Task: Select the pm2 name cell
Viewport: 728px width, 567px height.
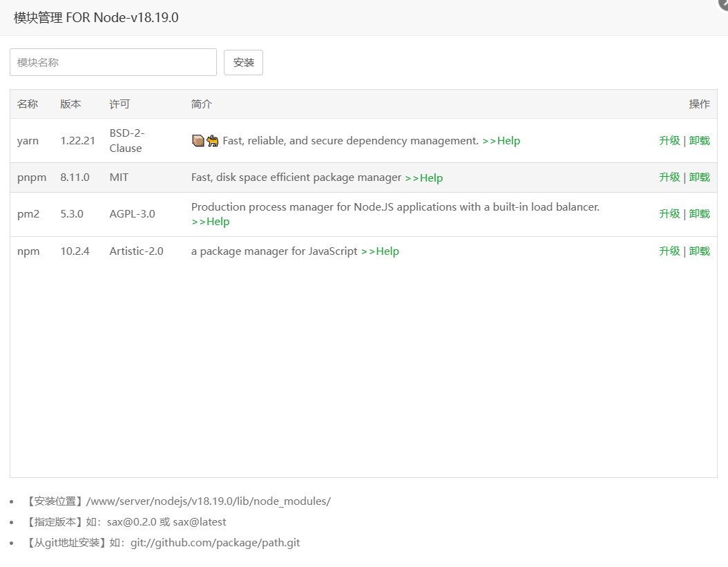Action: tap(28, 214)
